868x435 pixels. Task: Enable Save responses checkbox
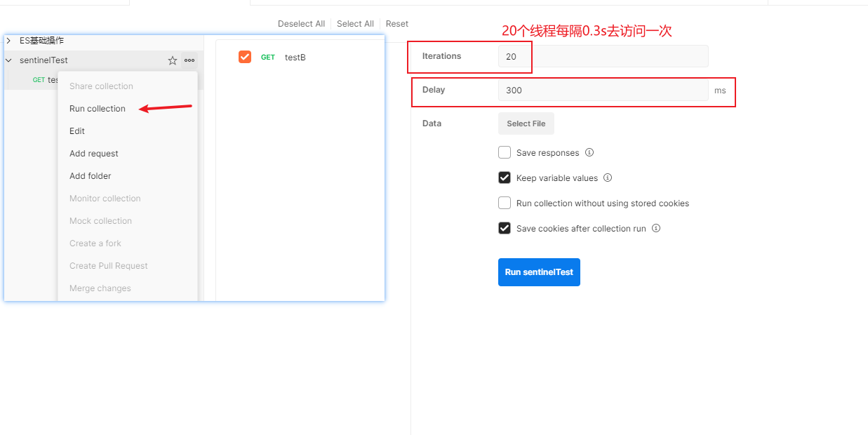tap(505, 152)
